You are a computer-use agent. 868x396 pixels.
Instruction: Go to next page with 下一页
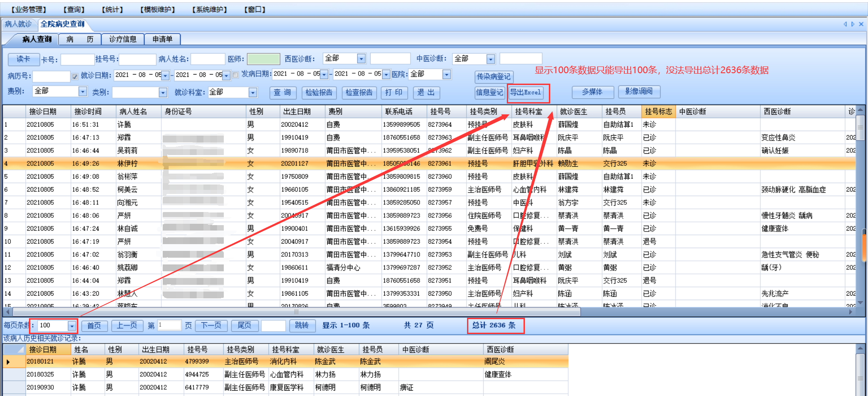211,325
